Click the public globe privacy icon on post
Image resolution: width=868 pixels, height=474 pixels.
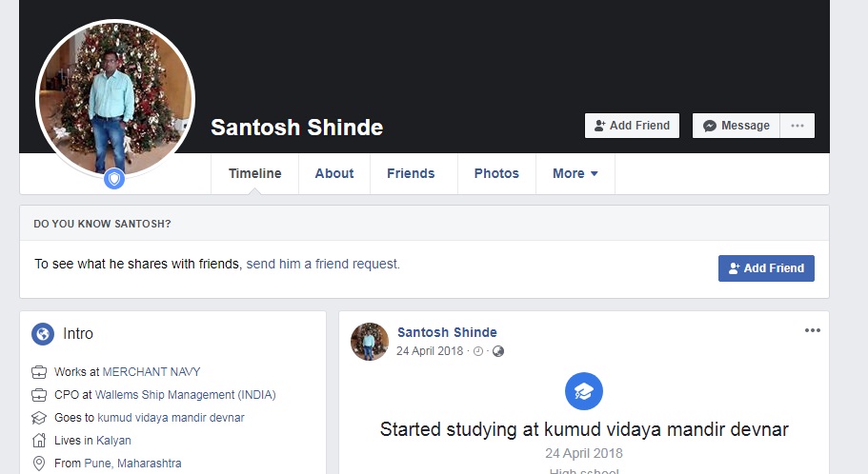[498, 351]
